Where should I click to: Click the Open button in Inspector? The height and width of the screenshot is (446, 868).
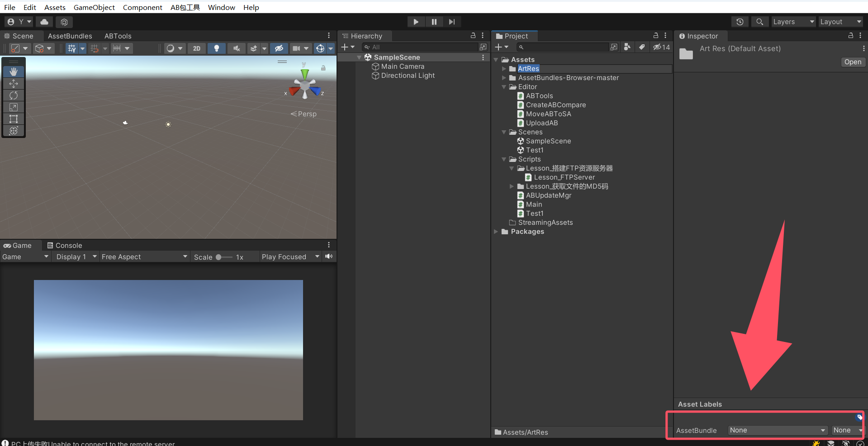click(x=852, y=62)
